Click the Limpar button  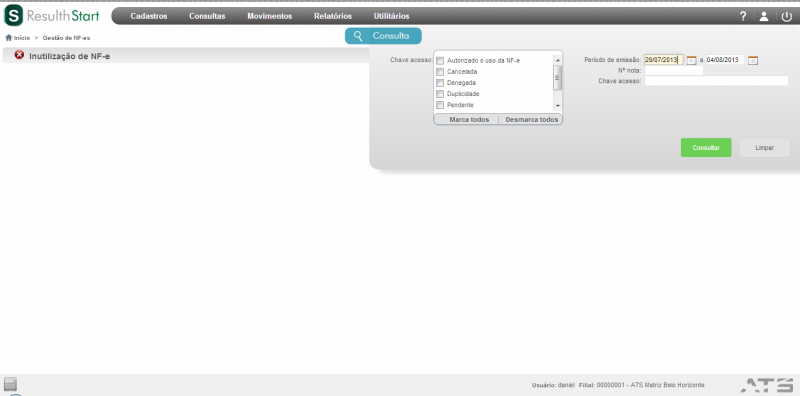765,148
